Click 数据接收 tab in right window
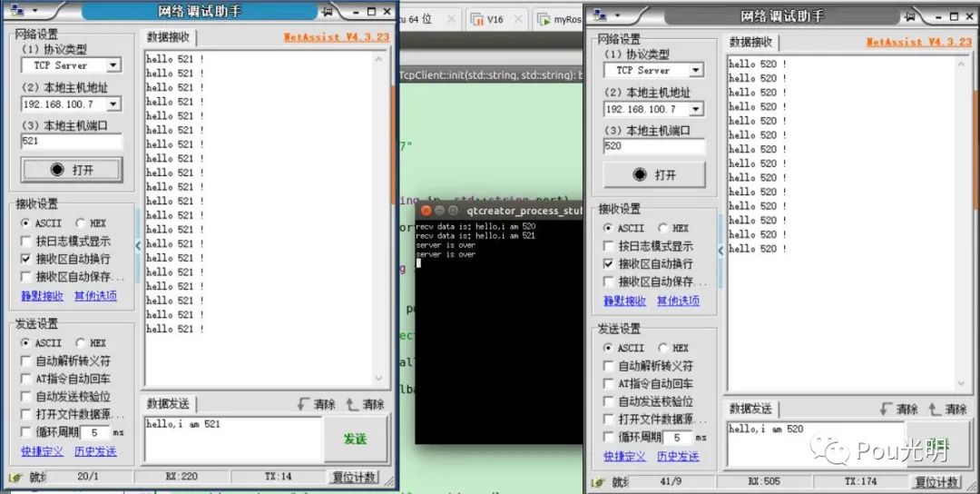980x494 pixels. [x=750, y=43]
